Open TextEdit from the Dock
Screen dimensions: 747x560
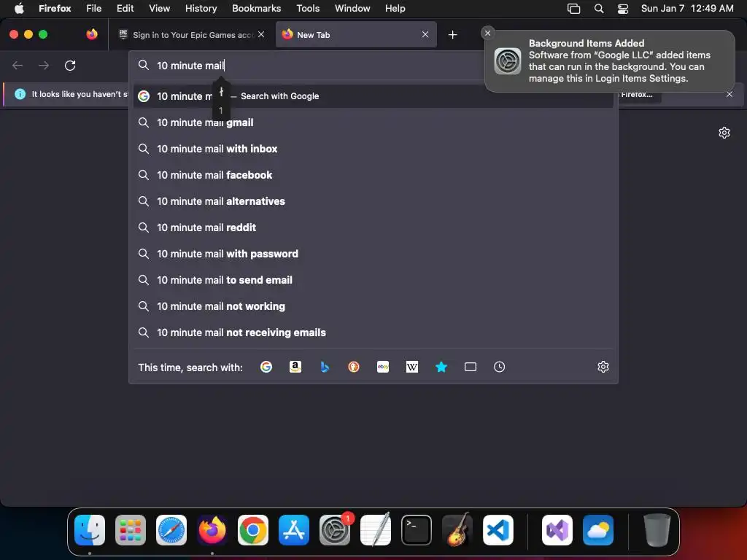pos(376,530)
